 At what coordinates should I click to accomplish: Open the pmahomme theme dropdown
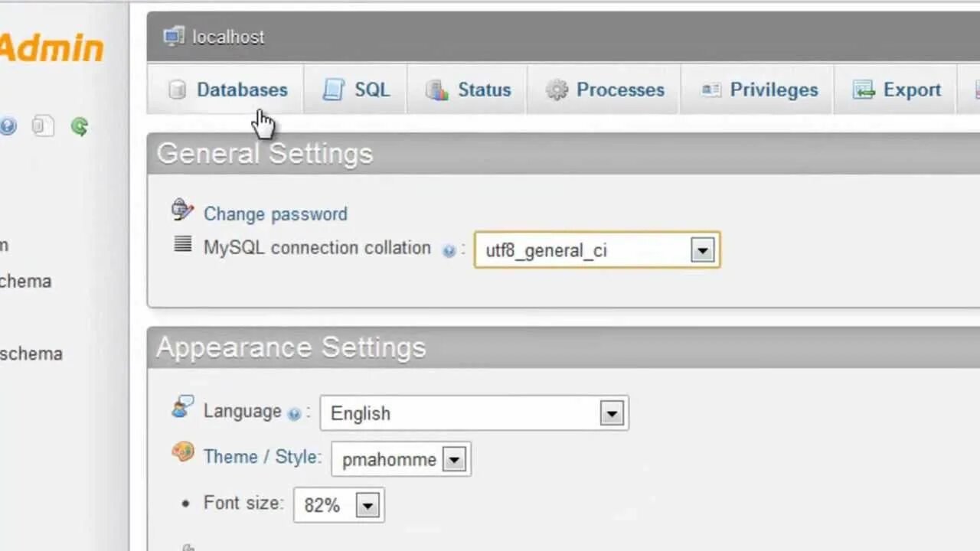click(x=454, y=459)
